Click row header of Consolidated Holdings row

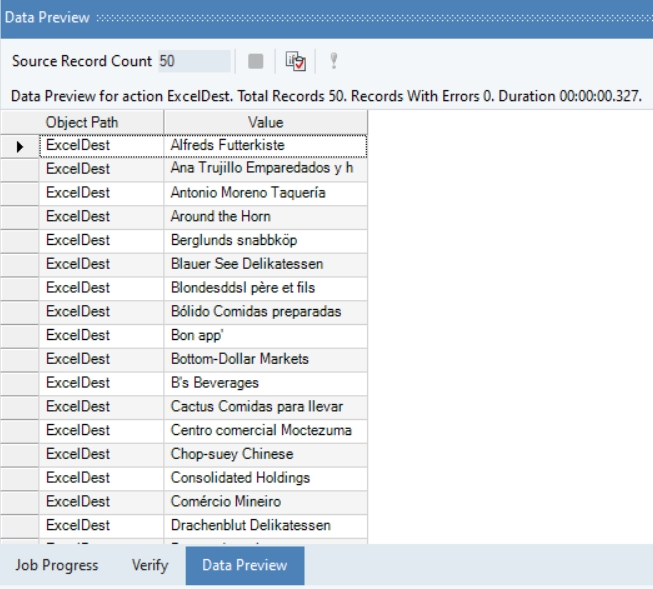pos(20,478)
